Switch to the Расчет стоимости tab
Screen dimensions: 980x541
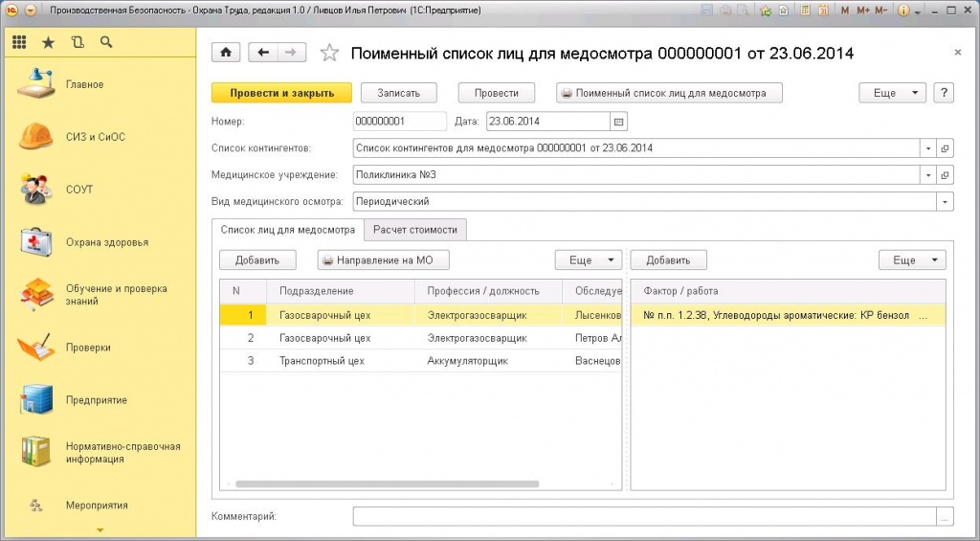416,230
